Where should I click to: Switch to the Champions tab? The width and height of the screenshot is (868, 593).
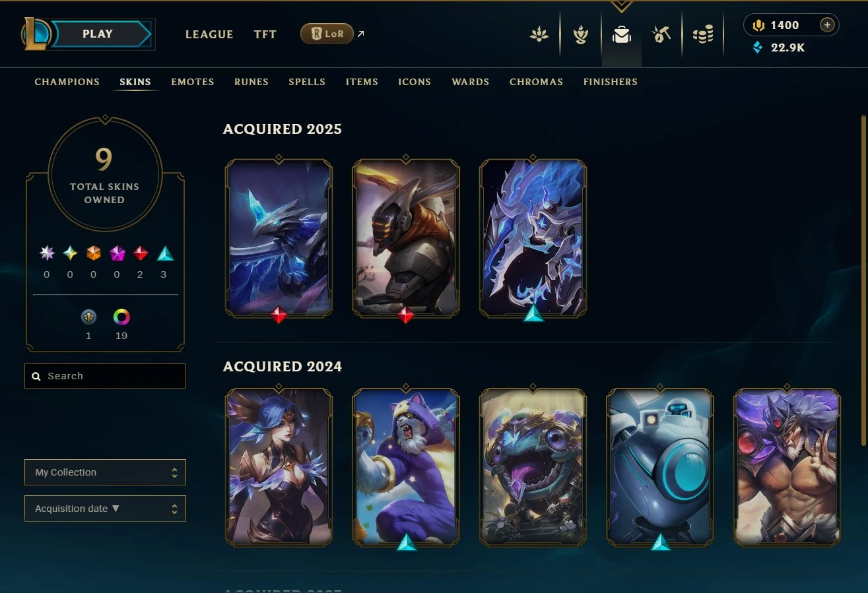tap(67, 82)
